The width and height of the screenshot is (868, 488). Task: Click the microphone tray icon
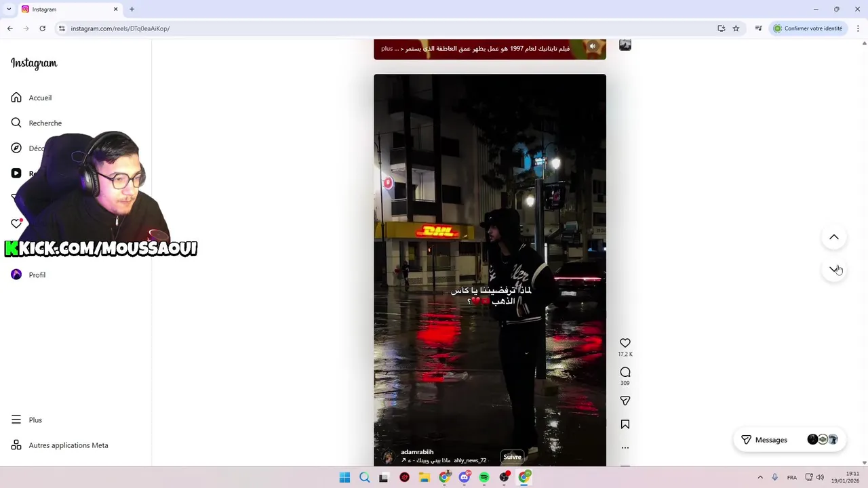[775, 477]
